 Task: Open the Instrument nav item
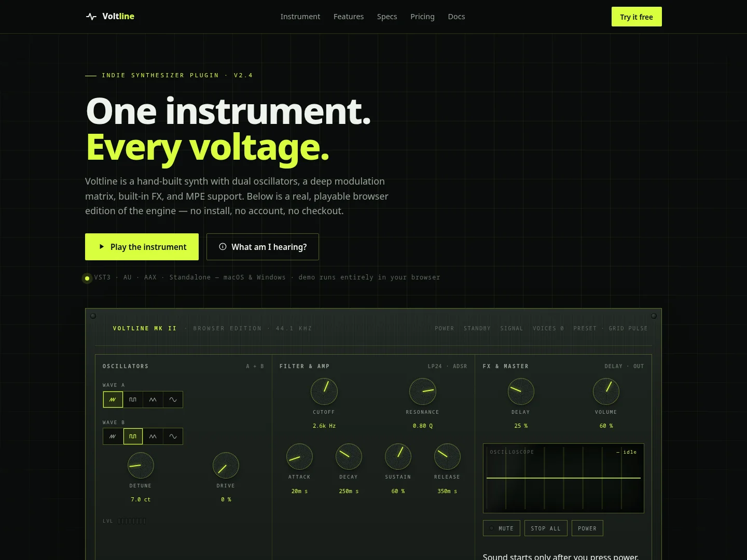(300, 17)
